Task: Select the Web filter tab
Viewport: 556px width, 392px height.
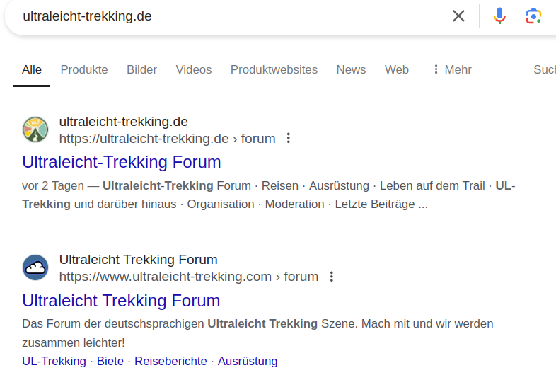Action: [x=397, y=69]
